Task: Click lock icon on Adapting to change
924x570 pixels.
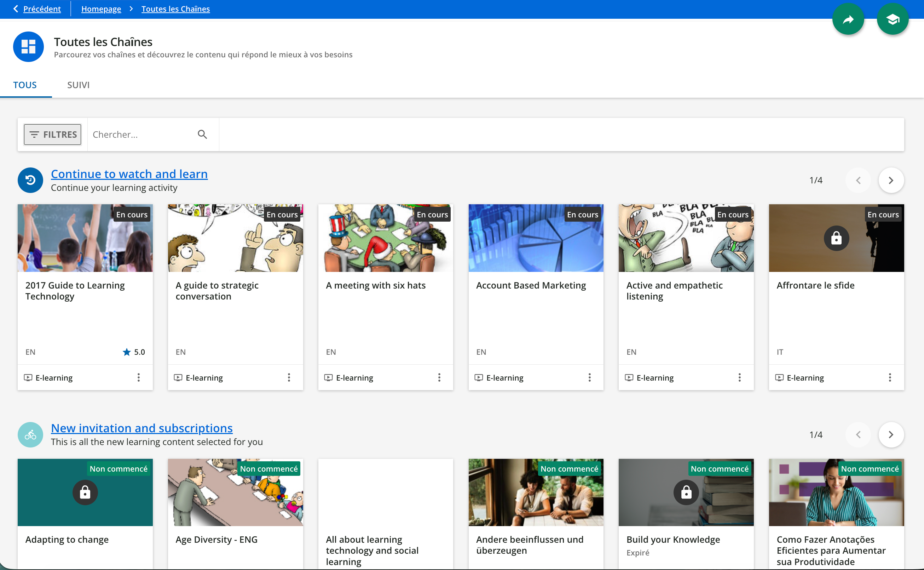Action: pyautogui.click(x=85, y=492)
